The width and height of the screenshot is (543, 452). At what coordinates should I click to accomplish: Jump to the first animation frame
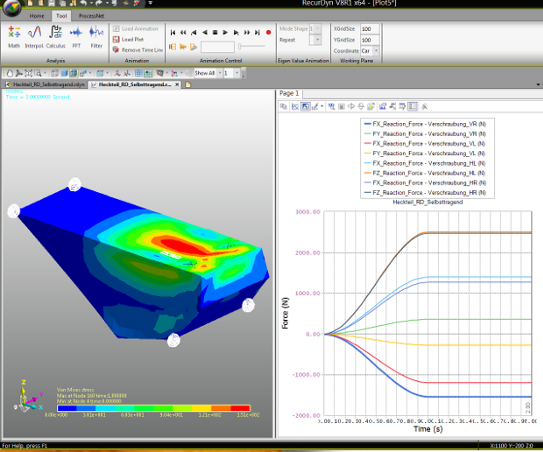click(173, 32)
